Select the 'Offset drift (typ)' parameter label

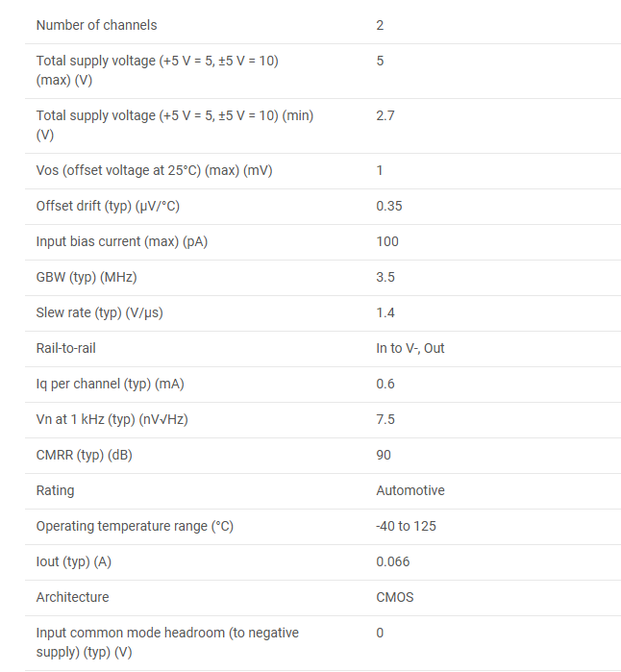(108, 206)
